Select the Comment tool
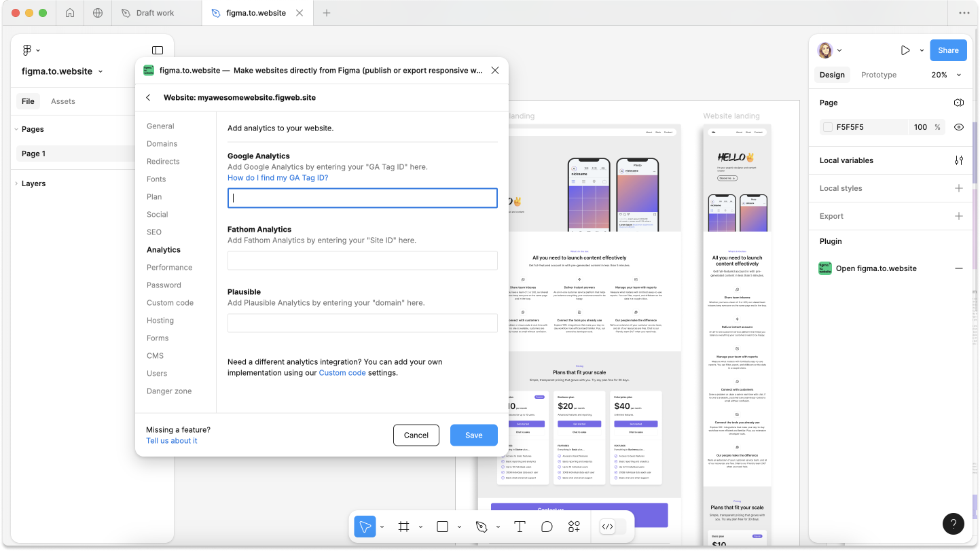 click(547, 527)
